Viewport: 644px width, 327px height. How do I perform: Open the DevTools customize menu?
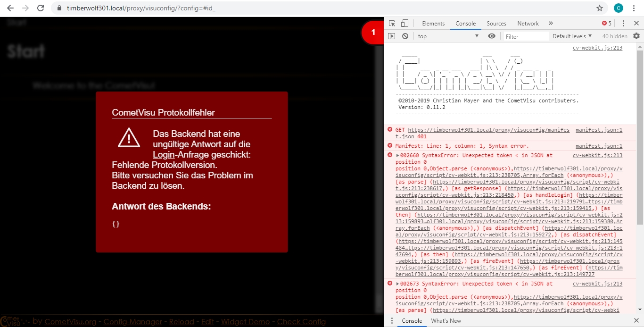623,24
